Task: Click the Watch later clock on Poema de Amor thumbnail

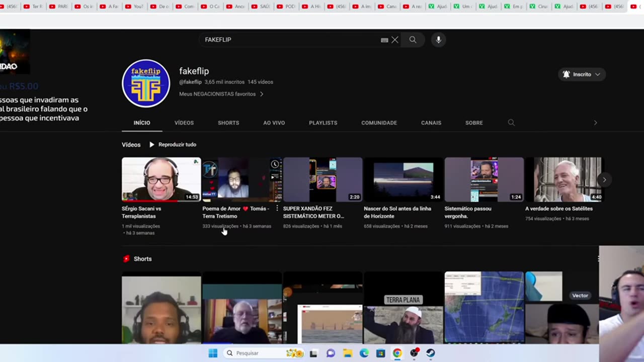Action: [275, 164]
